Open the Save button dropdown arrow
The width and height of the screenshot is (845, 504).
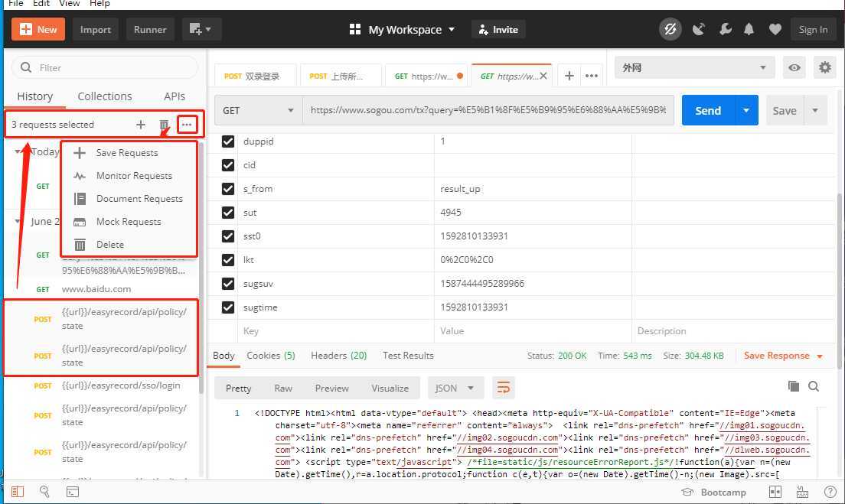tap(815, 110)
